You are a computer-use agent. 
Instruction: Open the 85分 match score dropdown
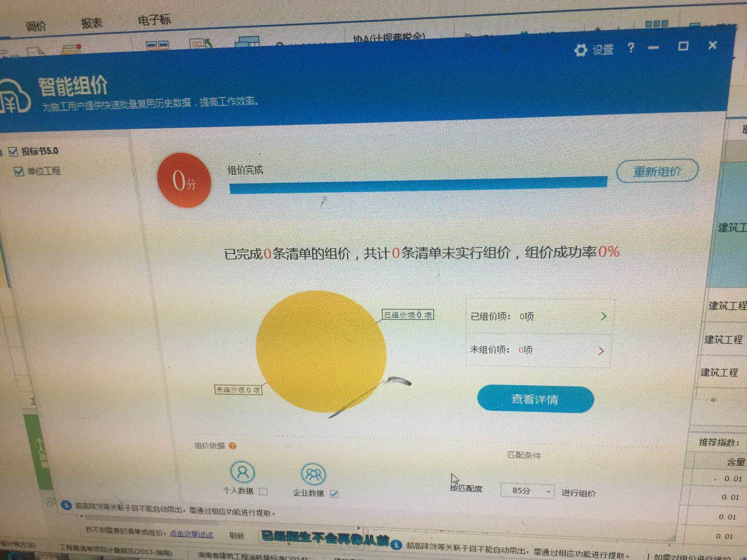point(527,491)
